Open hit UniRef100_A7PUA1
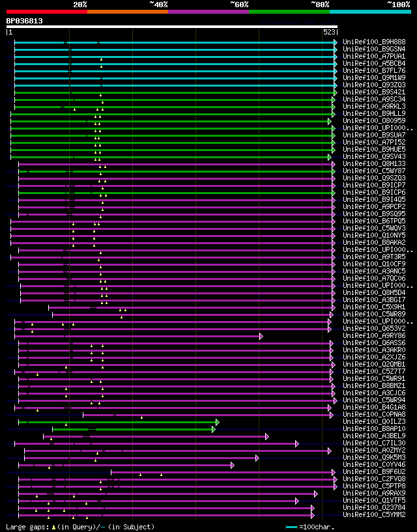Image resolution: width=417 pixels, height=532 pixels. (374, 56)
